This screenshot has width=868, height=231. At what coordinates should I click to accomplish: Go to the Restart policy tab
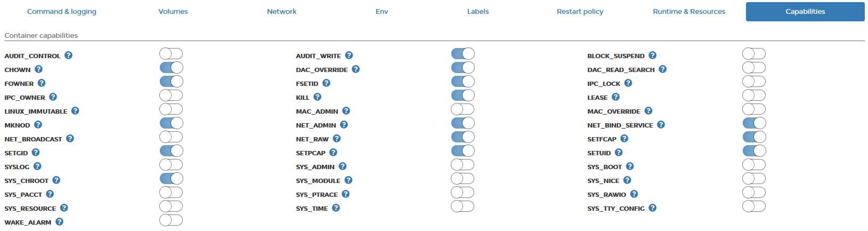pyautogui.click(x=580, y=12)
